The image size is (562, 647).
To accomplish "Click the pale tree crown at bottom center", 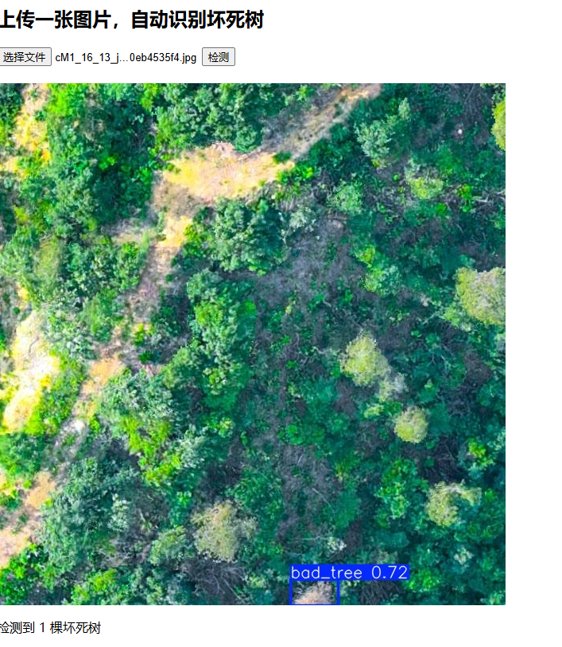I will (x=223, y=531).
